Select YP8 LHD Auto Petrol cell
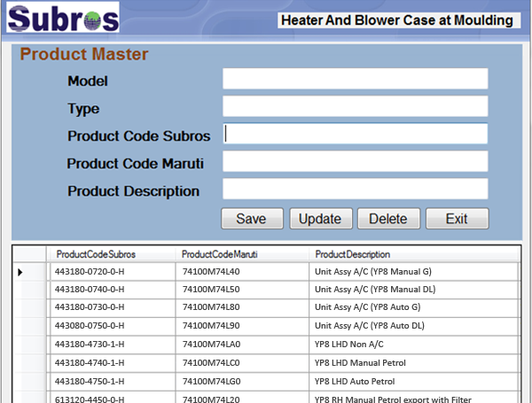 pyautogui.click(x=414, y=382)
